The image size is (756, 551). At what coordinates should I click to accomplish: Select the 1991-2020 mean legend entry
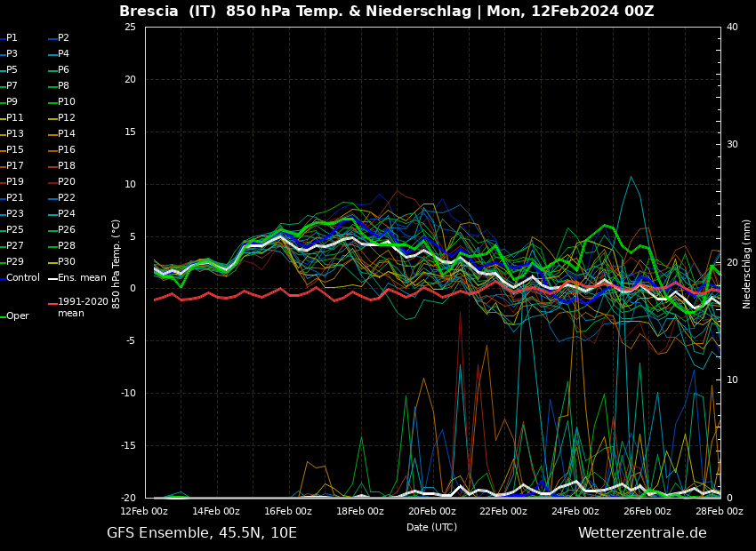[83, 307]
